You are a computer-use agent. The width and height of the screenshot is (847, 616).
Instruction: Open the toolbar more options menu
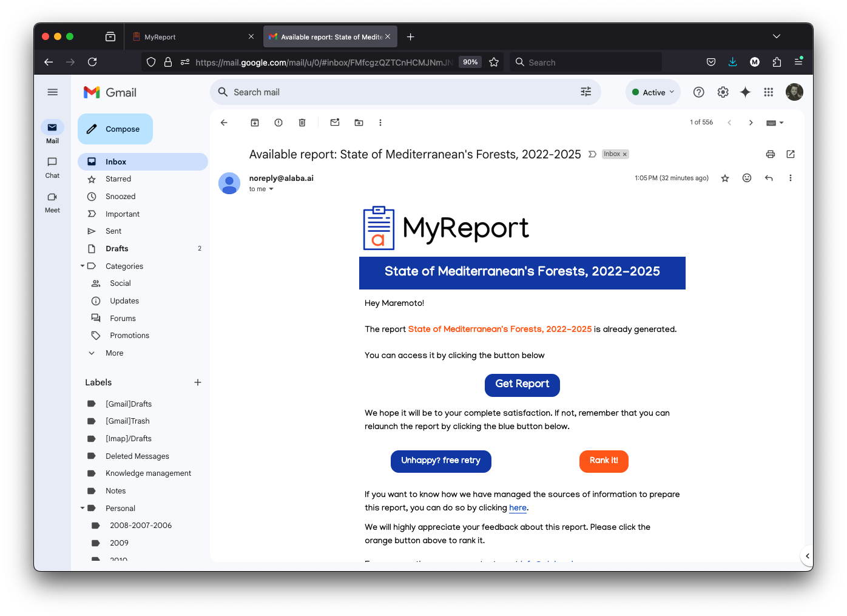coord(380,123)
